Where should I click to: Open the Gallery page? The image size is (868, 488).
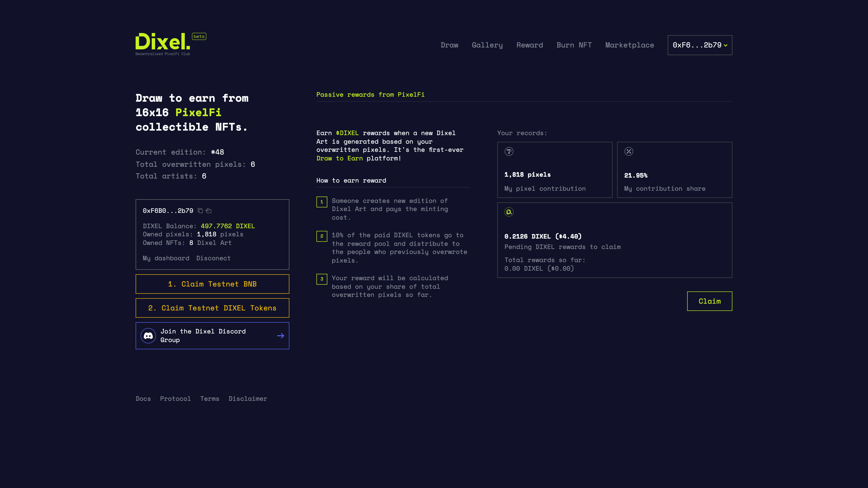[487, 45]
